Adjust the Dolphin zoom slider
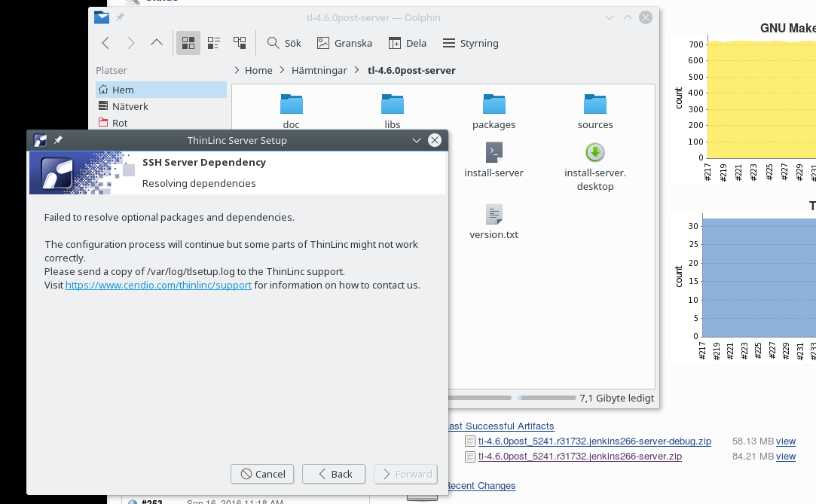The width and height of the screenshot is (816, 504). [x=480, y=398]
